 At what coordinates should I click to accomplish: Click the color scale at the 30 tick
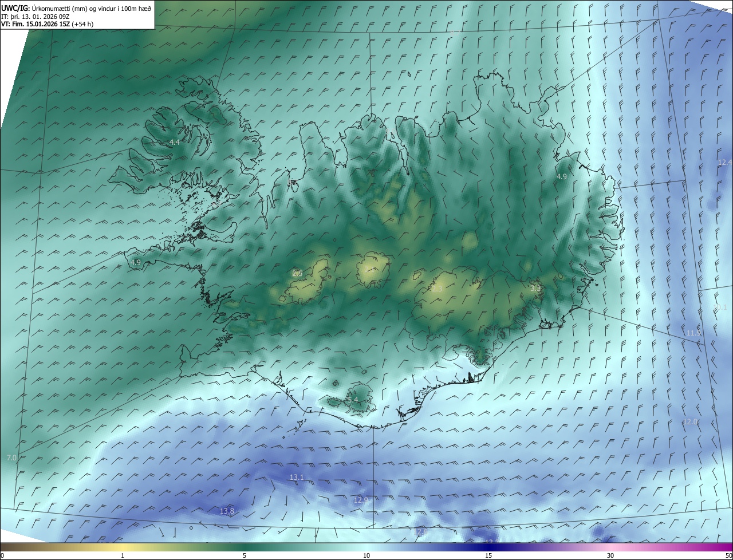tap(610, 555)
